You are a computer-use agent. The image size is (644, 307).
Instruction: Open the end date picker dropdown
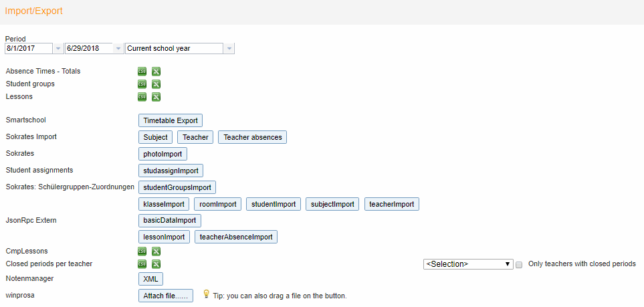pyautogui.click(x=118, y=49)
